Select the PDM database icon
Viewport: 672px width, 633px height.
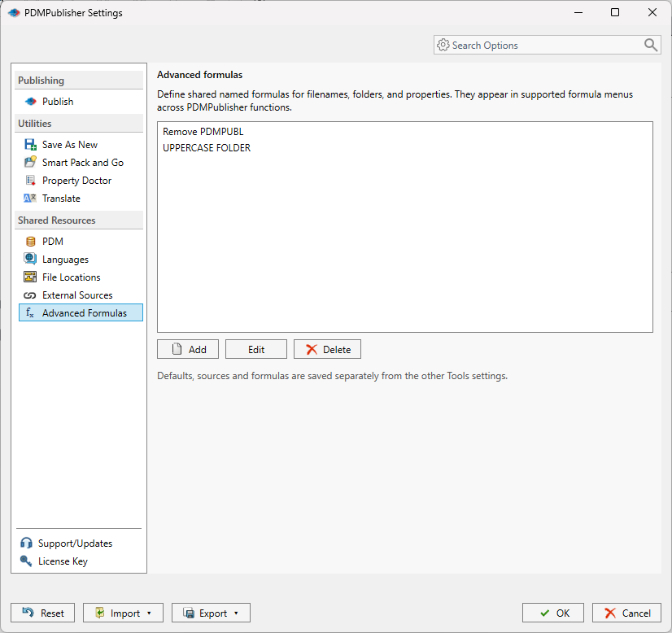tap(30, 242)
